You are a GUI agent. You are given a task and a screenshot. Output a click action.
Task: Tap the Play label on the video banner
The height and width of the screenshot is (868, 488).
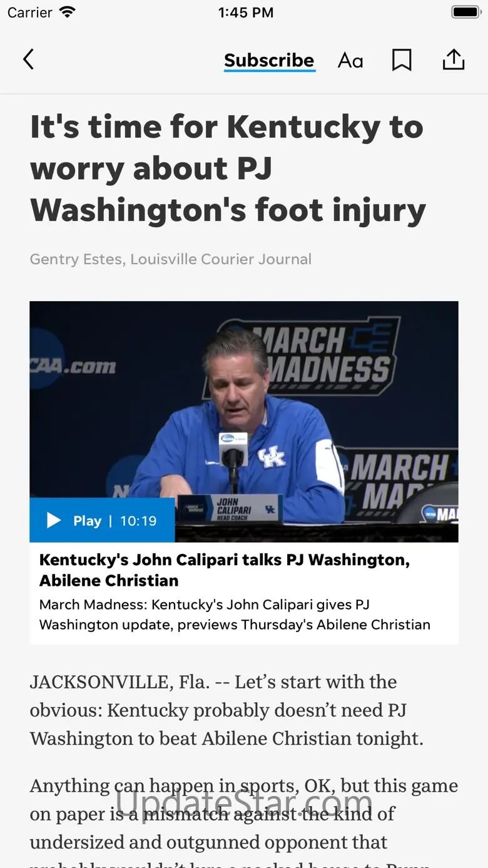(87, 521)
